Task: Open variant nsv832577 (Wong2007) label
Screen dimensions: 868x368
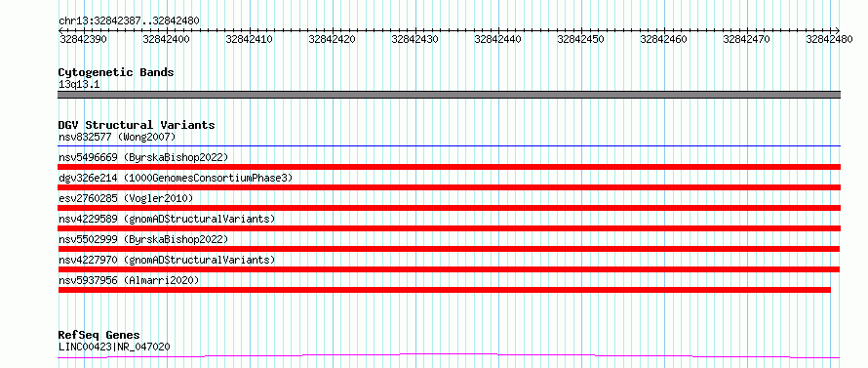Action: (117, 137)
